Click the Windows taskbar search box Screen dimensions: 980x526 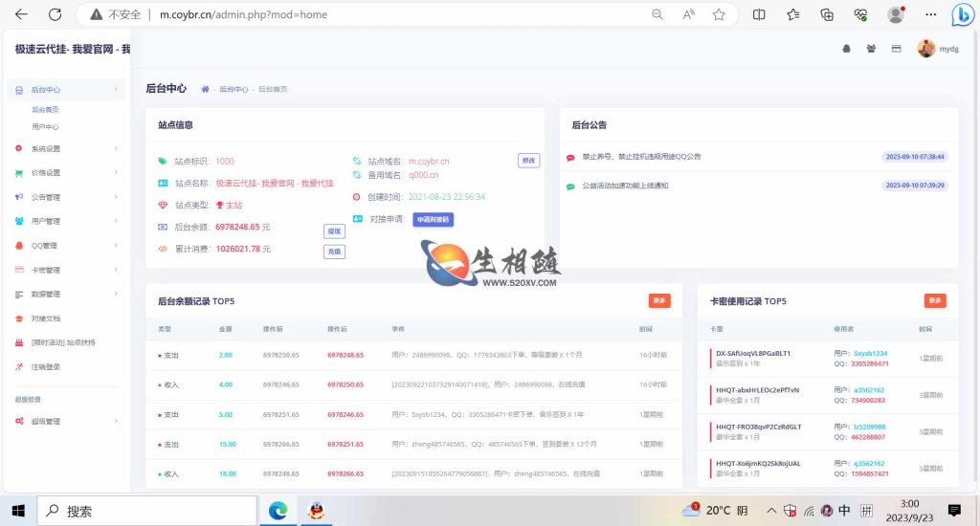point(147,511)
